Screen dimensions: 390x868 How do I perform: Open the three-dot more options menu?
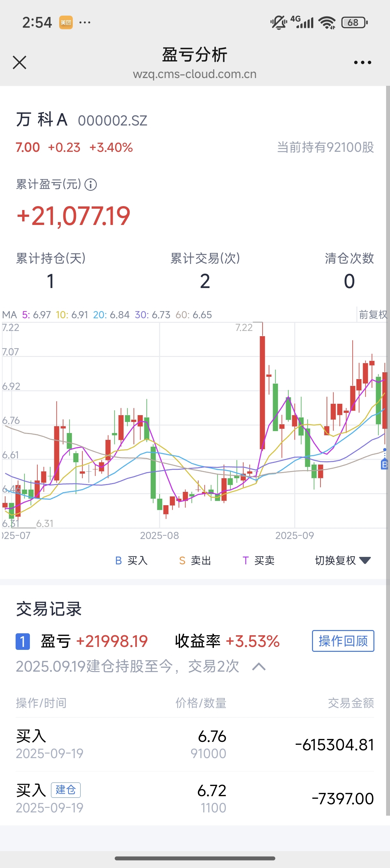click(362, 63)
